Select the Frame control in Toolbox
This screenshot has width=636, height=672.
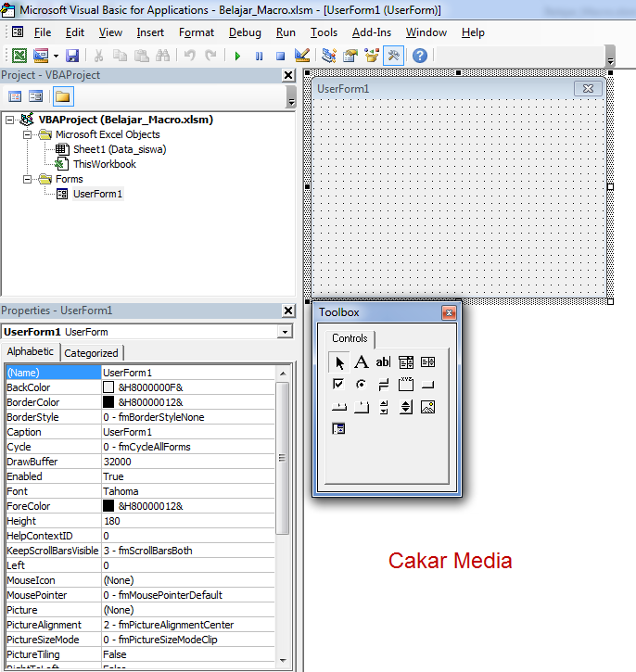pyautogui.click(x=406, y=385)
